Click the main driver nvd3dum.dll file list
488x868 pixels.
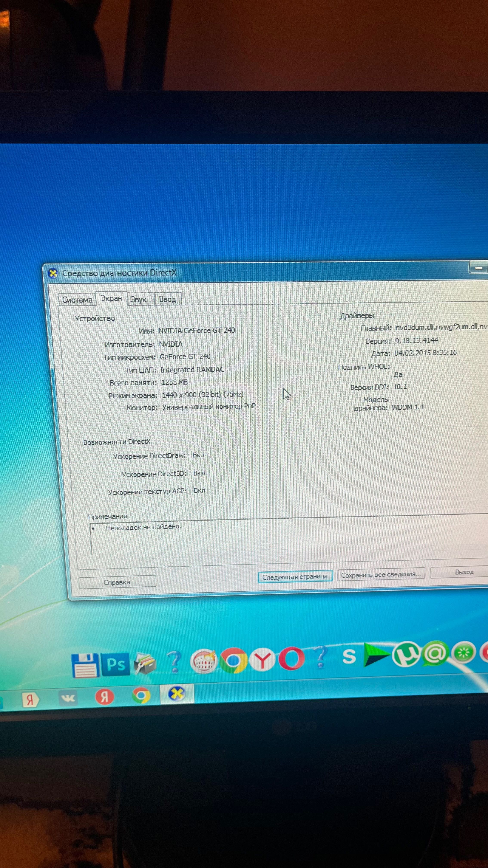(442, 327)
